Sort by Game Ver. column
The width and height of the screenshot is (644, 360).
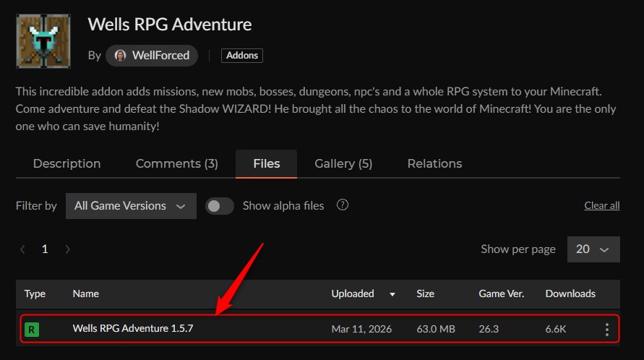[501, 293]
